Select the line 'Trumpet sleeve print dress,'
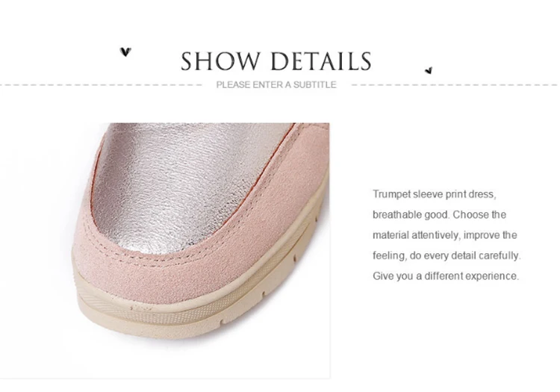The height and width of the screenshot is (392, 560). (435, 195)
